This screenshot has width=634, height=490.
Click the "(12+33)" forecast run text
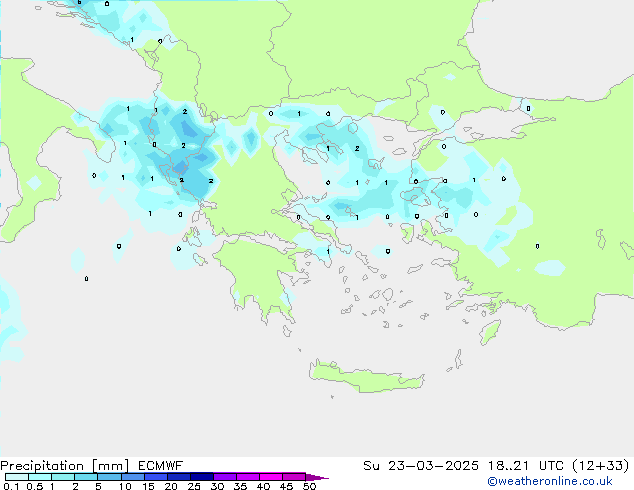click(601, 466)
